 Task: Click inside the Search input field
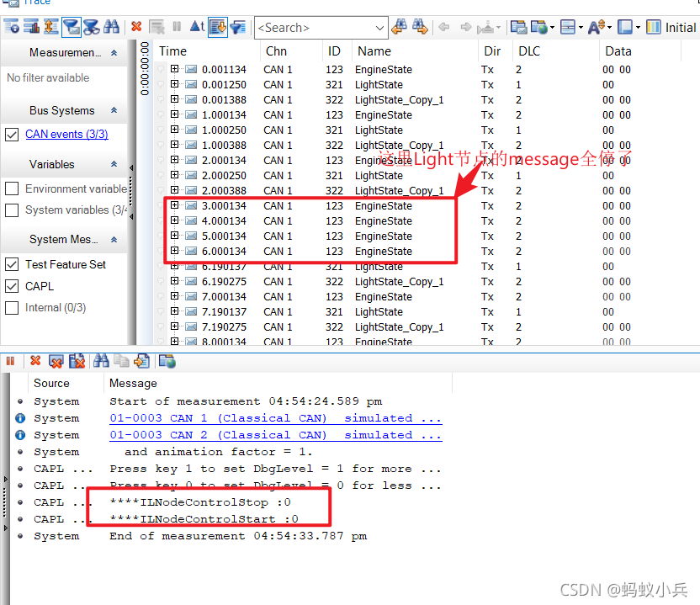(x=315, y=28)
